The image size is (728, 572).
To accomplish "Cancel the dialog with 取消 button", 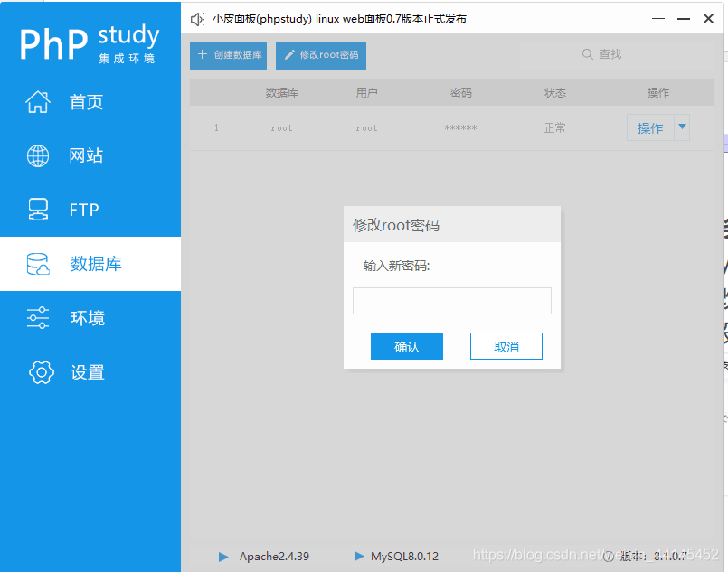I will tap(506, 346).
